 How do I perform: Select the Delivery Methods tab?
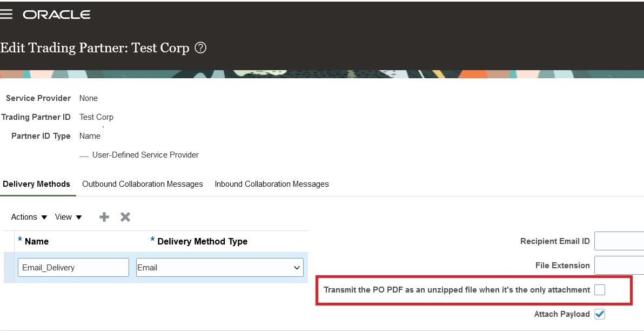pos(36,184)
